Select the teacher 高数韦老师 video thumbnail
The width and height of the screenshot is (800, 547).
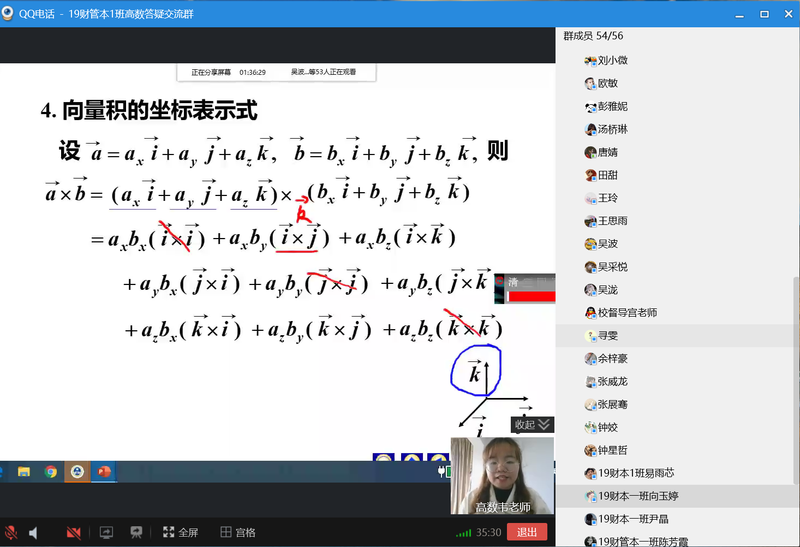[502, 476]
